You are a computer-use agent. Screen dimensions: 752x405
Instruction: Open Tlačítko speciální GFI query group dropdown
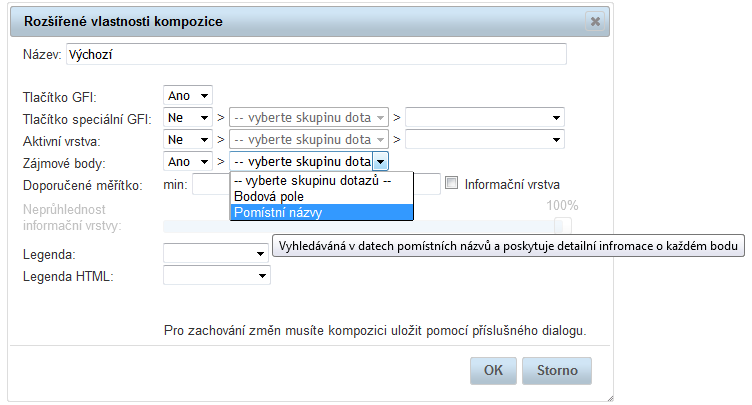point(309,118)
